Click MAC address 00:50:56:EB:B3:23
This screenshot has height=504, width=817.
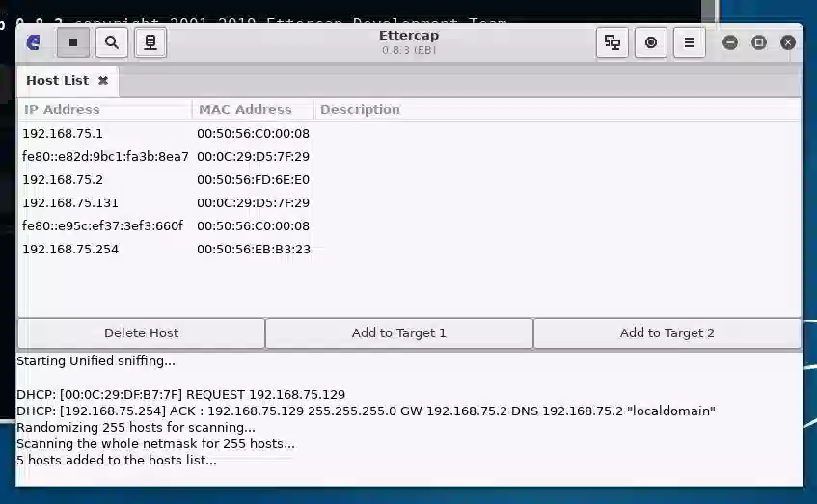coord(254,249)
